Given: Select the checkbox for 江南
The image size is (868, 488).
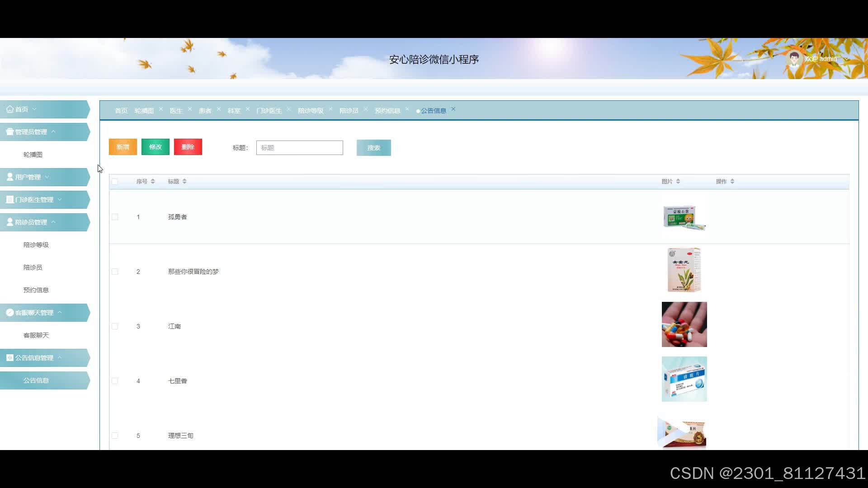Looking at the screenshot, I should click(115, 327).
